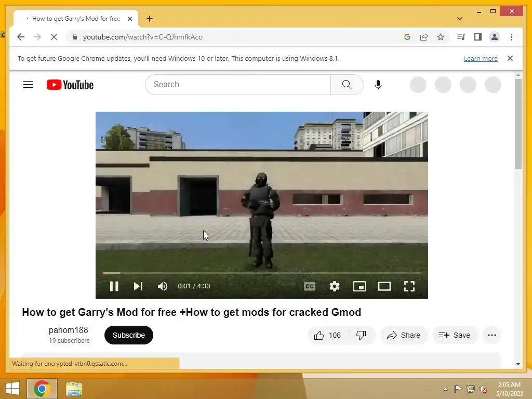This screenshot has height=399, width=532.
Task: Click the '19 subscribers' text
Action: tap(69, 341)
